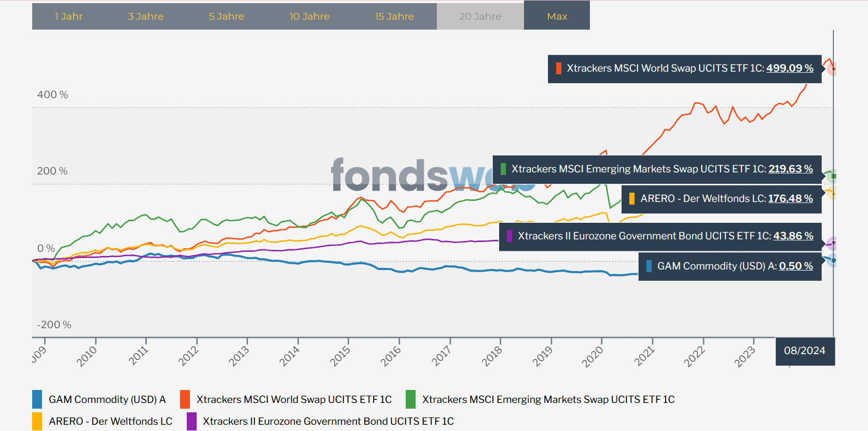The width and height of the screenshot is (868, 431).
Task: Open the 219,63 % Emerging Markets link
Action: tap(791, 169)
